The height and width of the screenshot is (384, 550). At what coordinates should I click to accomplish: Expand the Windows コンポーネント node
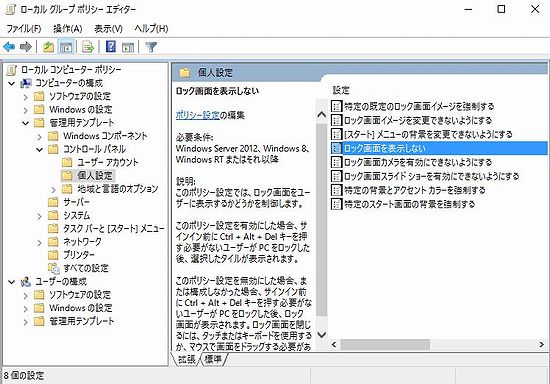(x=39, y=136)
